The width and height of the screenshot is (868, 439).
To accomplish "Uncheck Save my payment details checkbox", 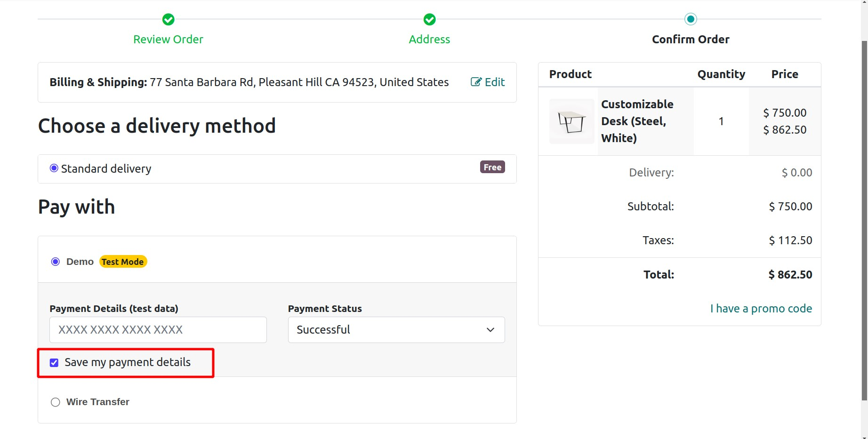I will point(54,363).
